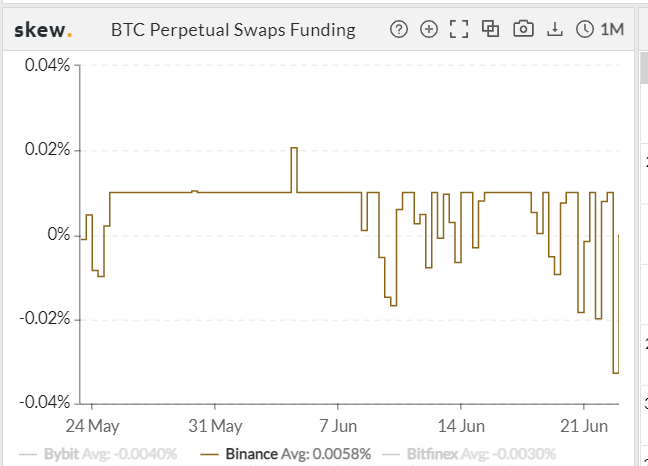Click the add plus circle icon
648x466 pixels.
(x=429, y=29)
